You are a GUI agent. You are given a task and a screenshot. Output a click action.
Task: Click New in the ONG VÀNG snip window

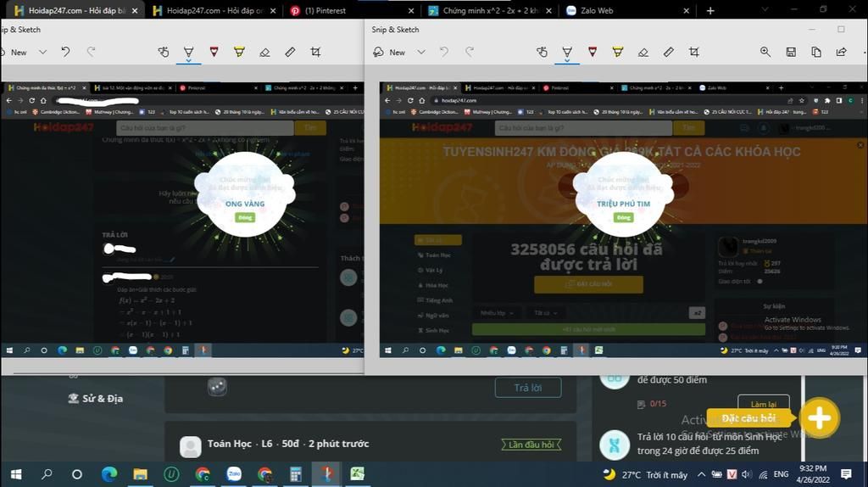tap(14, 52)
